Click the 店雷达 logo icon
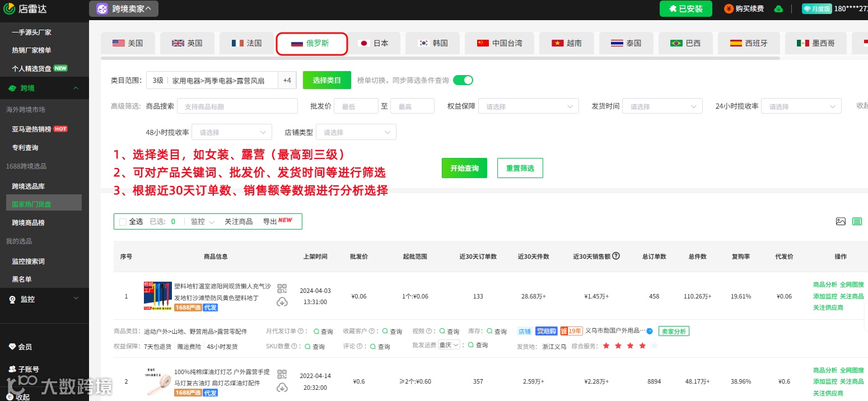868x401 pixels. point(9,8)
